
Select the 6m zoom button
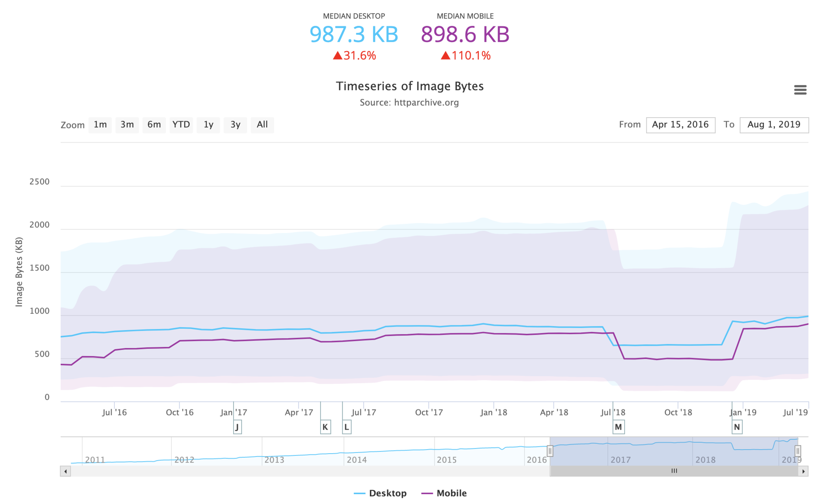[x=154, y=125]
